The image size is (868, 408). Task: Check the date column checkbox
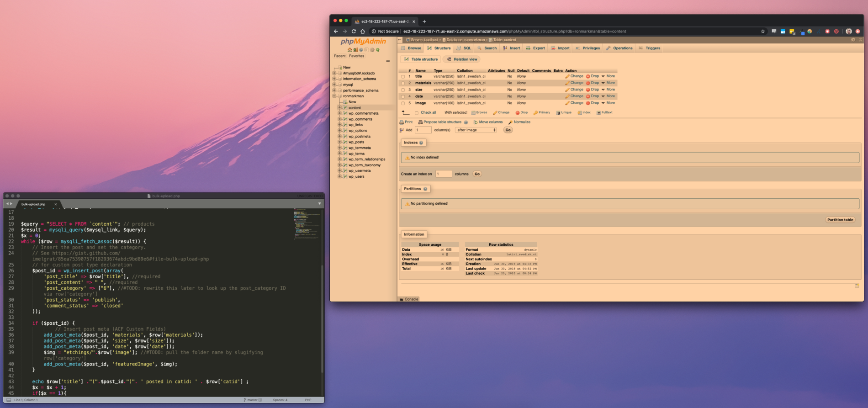[x=403, y=96]
